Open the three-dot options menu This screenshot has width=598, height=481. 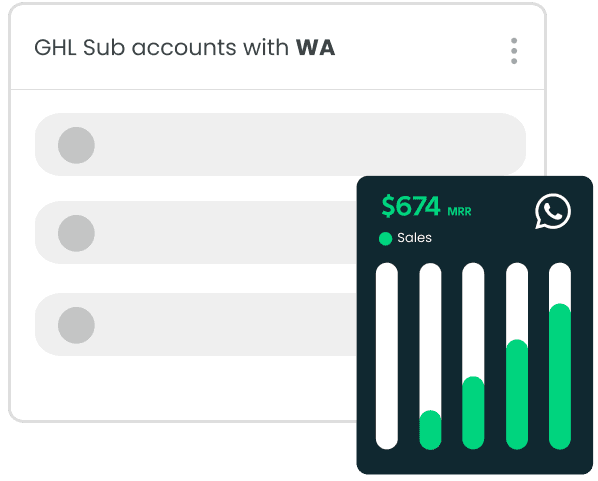click(x=514, y=51)
